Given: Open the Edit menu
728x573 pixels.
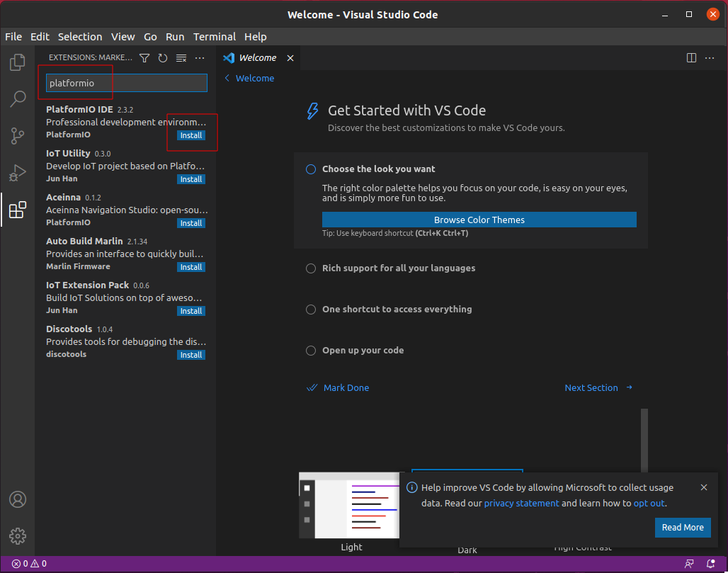Looking at the screenshot, I should coord(40,37).
